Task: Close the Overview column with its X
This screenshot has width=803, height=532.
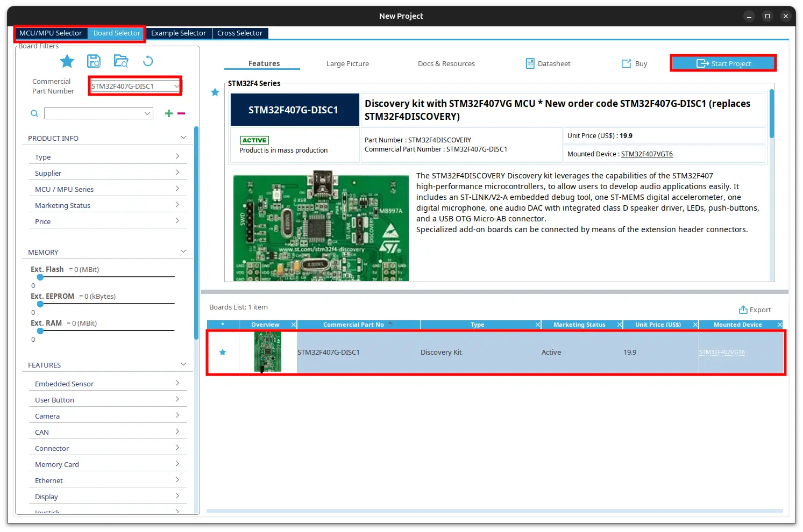Action: (x=294, y=325)
